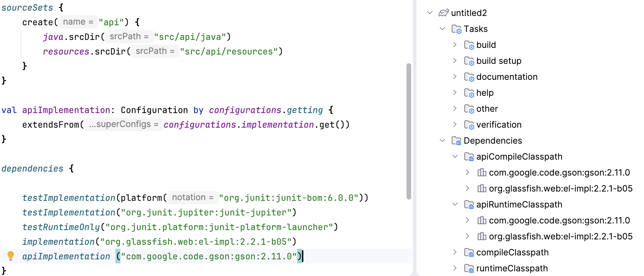Select the apiRuntimeClasspath label

519,205
